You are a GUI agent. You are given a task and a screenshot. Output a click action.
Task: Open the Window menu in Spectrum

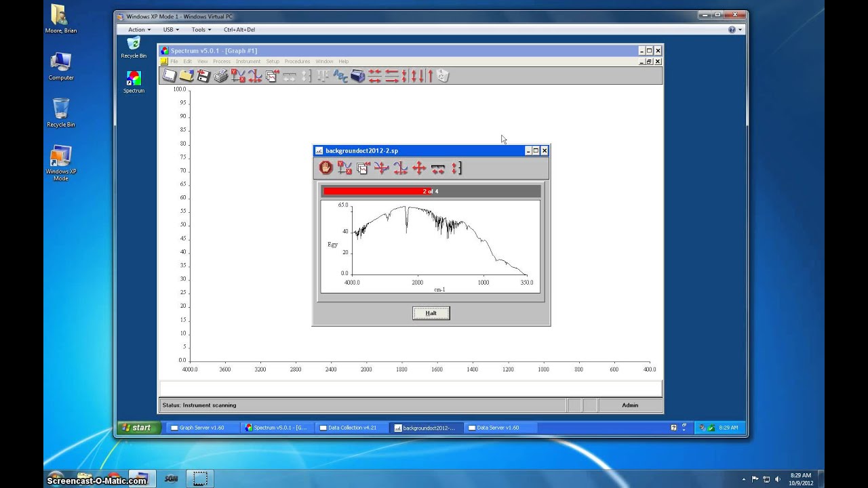click(x=324, y=62)
